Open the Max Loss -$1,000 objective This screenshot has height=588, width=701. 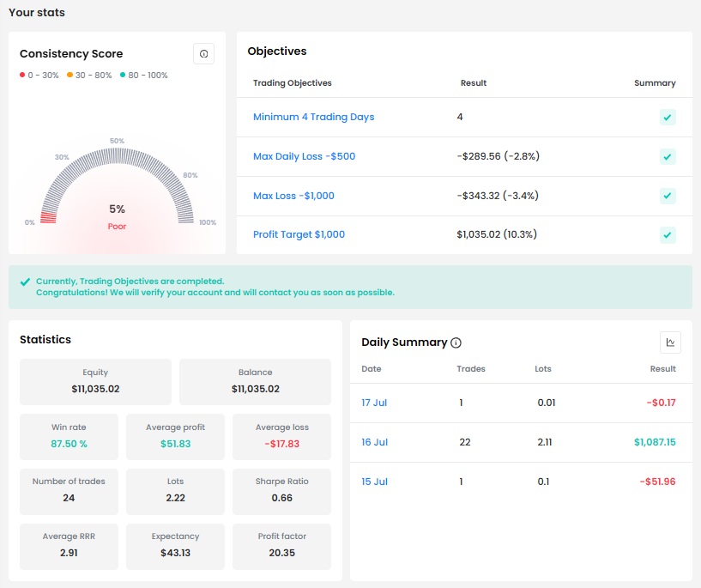(x=293, y=196)
